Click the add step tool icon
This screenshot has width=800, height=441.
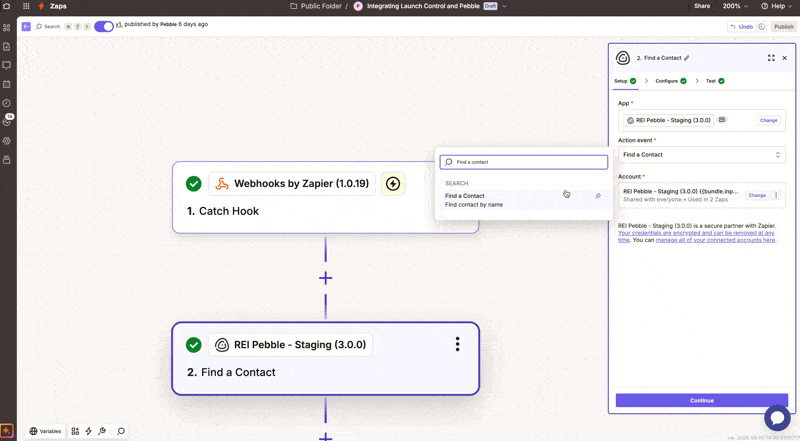point(75,431)
